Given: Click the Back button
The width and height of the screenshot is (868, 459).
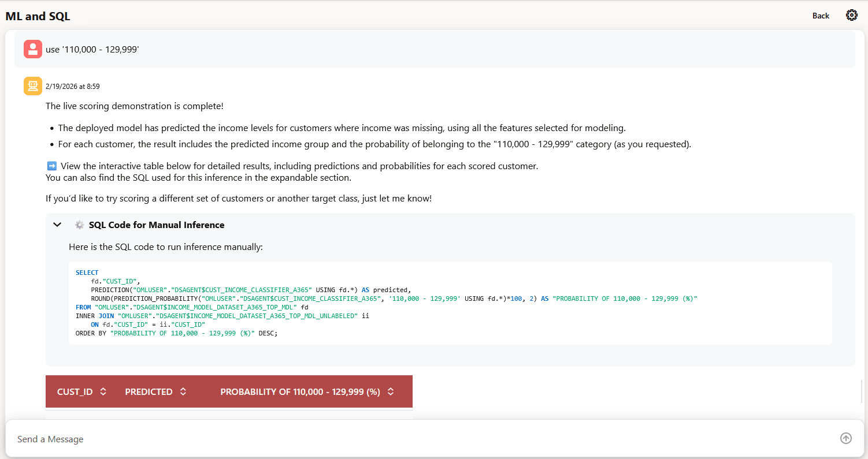Looking at the screenshot, I should tap(821, 16).
